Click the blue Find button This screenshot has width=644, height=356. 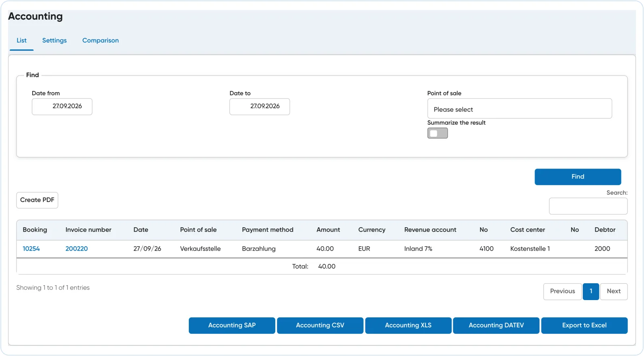tap(578, 177)
